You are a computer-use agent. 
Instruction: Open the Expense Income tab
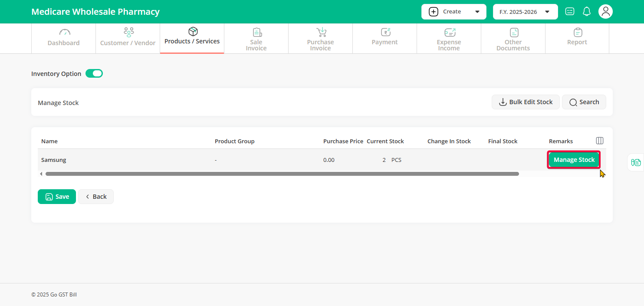click(449, 38)
